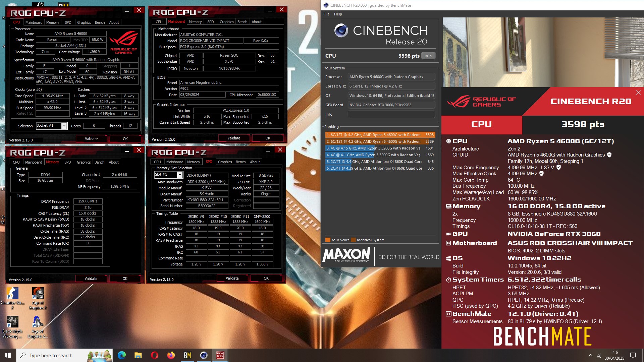
Task: Open the Socket #1 selection dropdown
Action: click(64, 126)
